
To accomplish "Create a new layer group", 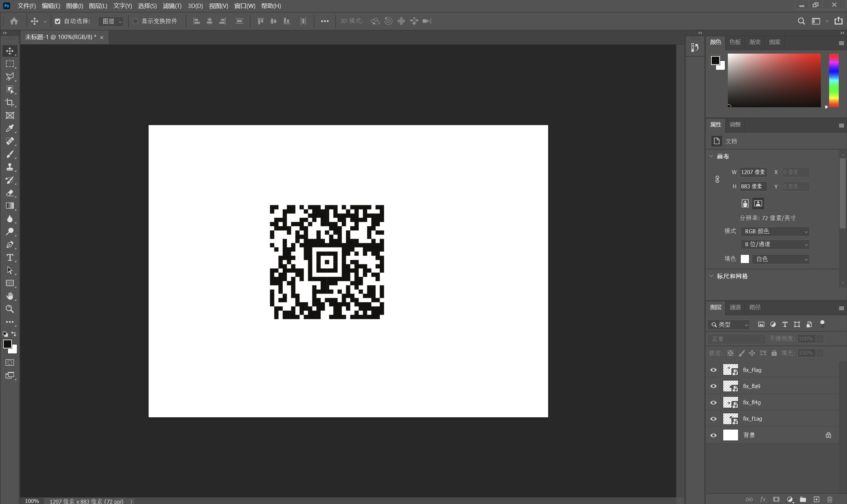I will point(803,499).
